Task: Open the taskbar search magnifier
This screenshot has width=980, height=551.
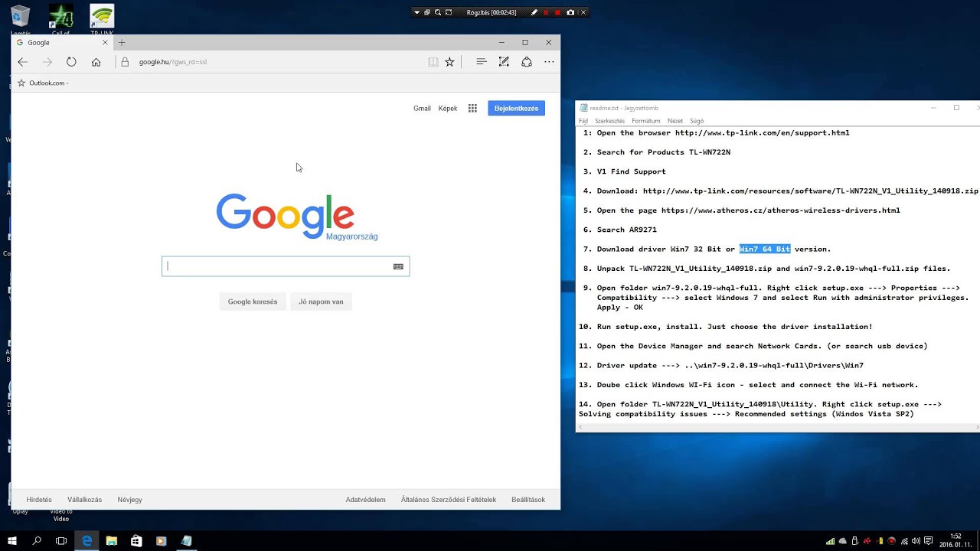Action: (x=37, y=540)
